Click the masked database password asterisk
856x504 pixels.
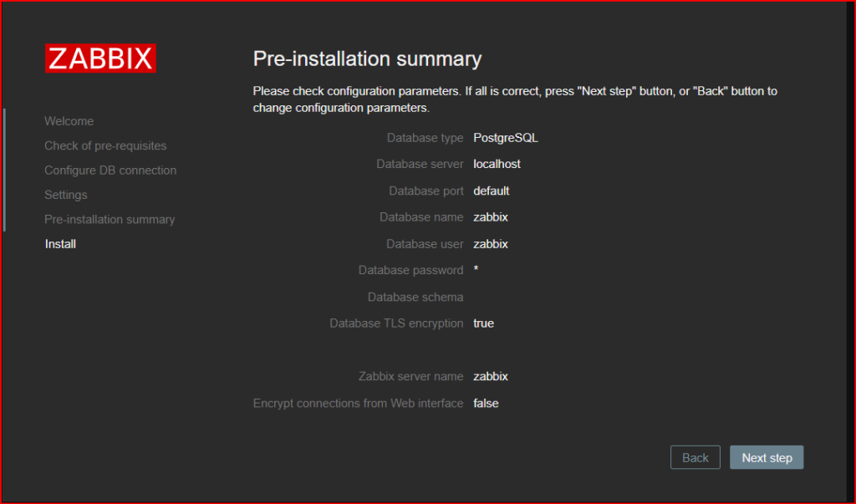click(476, 269)
